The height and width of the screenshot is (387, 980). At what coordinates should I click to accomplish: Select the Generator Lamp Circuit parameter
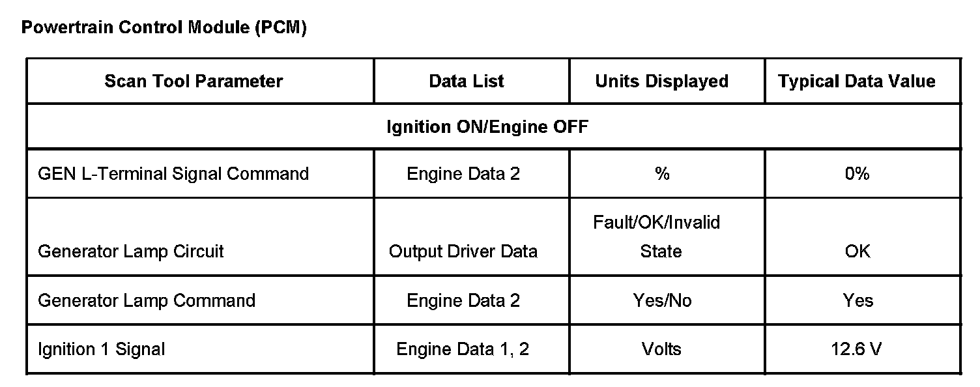coord(131,251)
